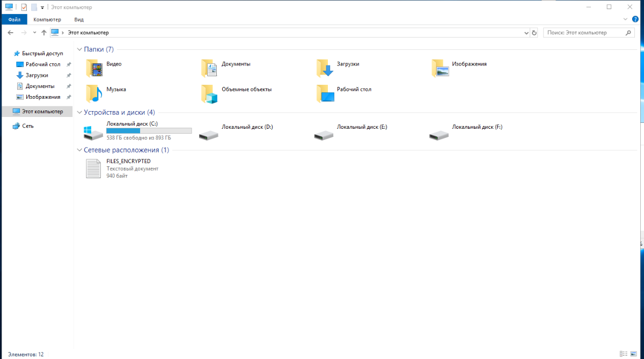Refresh the current location

pyautogui.click(x=534, y=33)
